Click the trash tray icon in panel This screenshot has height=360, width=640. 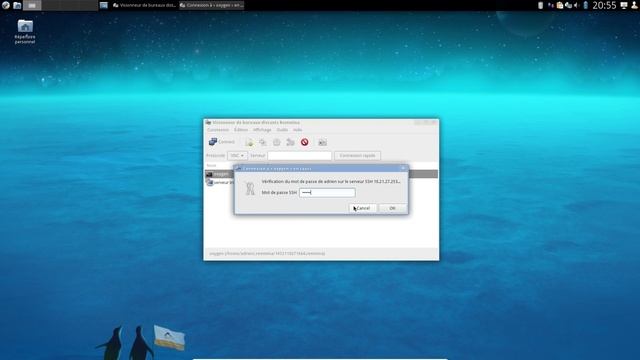coord(540,5)
